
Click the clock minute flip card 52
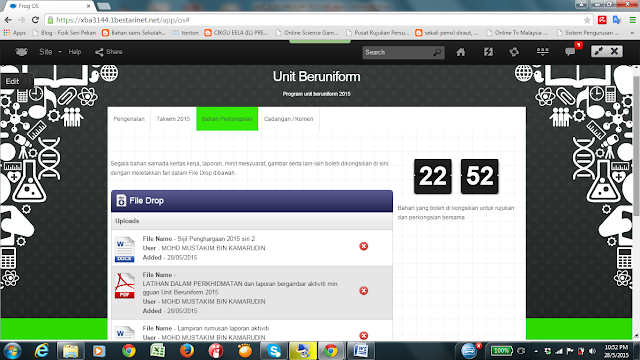[x=480, y=176]
